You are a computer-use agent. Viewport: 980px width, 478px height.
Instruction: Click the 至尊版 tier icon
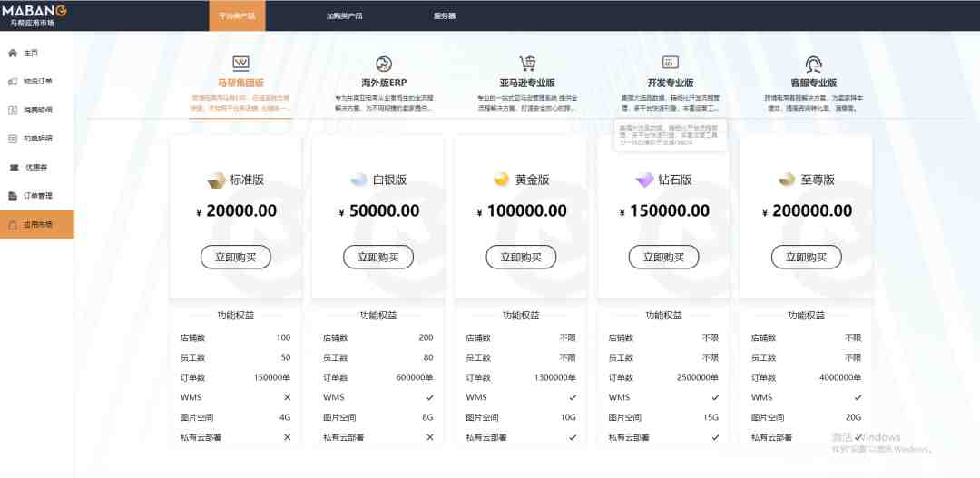pyautogui.click(x=787, y=180)
